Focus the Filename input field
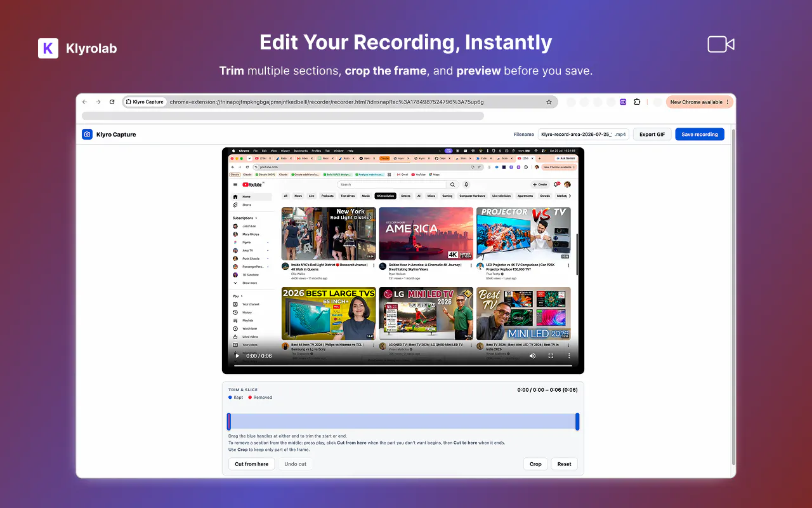Viewport: 812px width, 508px height. (584, 135)
